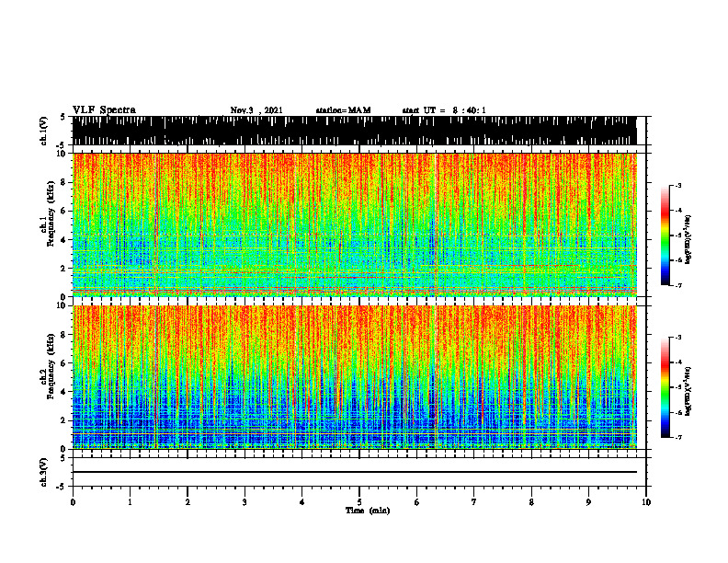Viewport: 728px width, 563px height.
Task: Click the black ch.1 waveform panel at top
Action: [354, 131]
